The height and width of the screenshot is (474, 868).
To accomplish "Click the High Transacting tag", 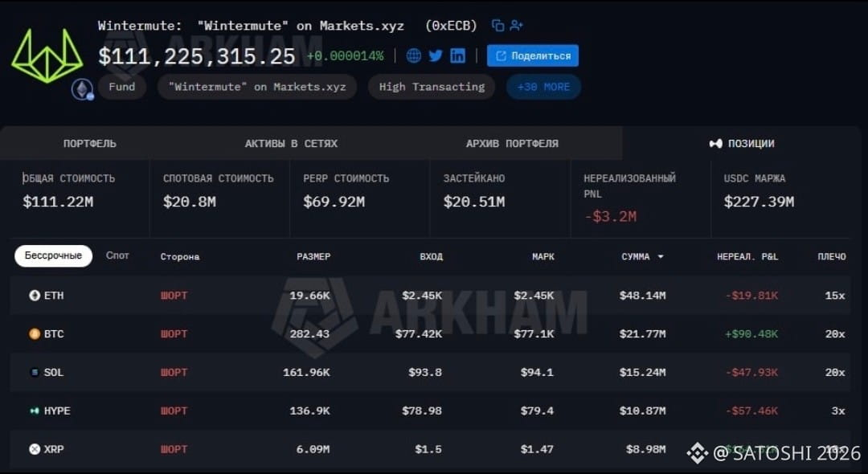I will pyautogui.click(x=432, y=87).
